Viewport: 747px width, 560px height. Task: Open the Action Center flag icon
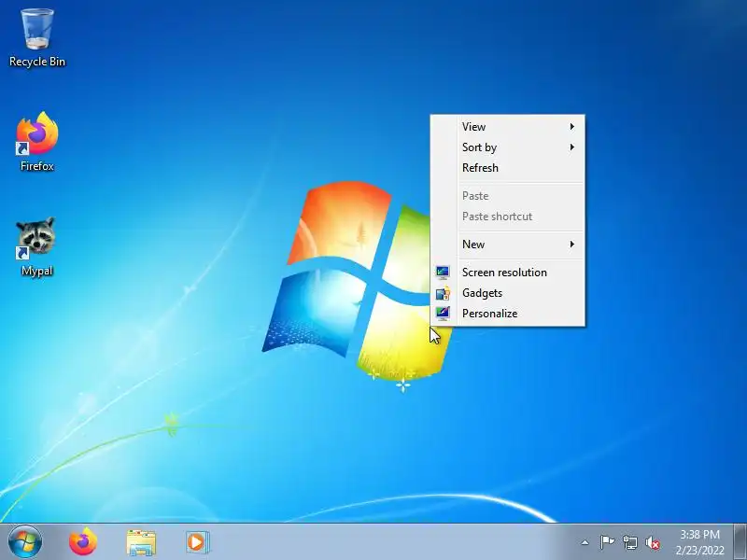[x=607, y=542]
